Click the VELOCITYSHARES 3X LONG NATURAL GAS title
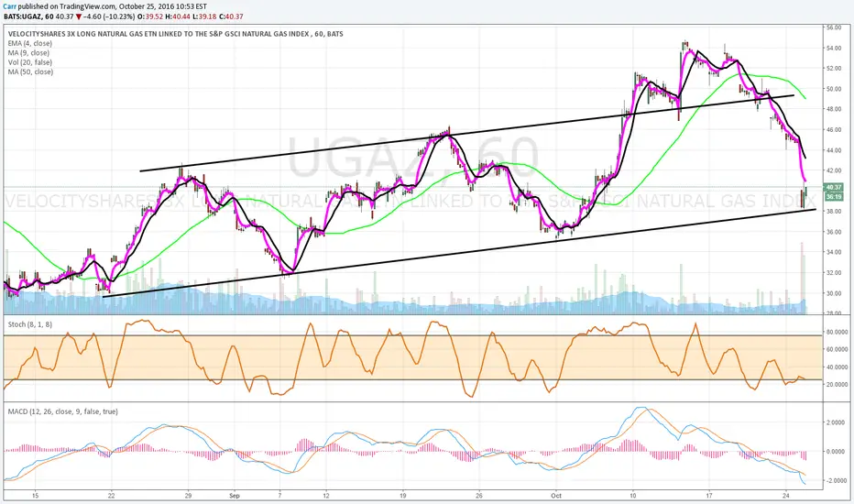 [175, 34]
